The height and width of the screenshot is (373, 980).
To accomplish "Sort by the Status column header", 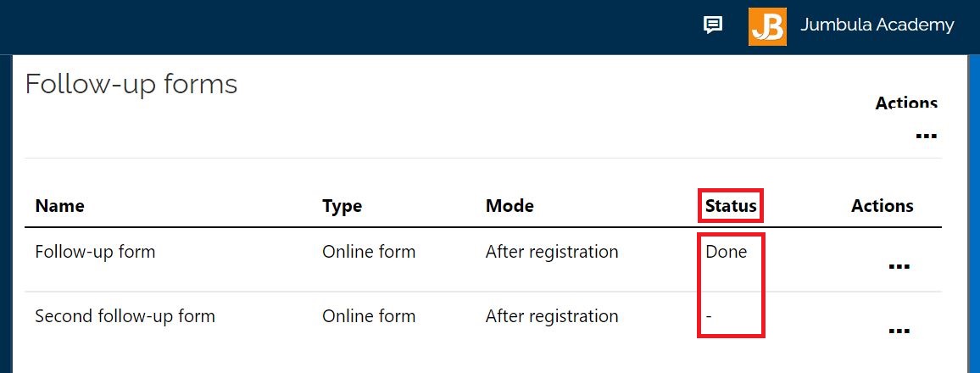I will [731, 205].
